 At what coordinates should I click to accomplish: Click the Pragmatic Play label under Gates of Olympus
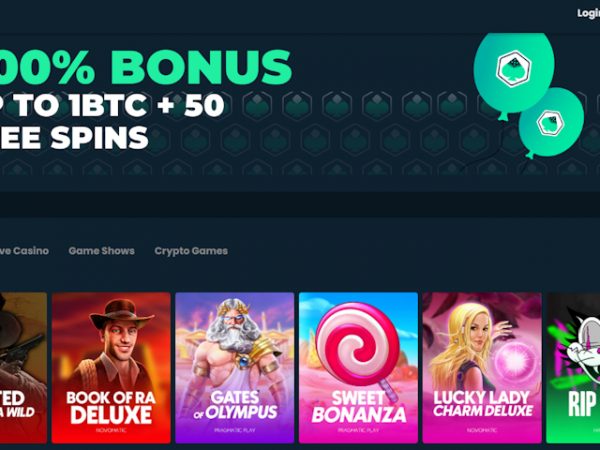coord(235,430)
